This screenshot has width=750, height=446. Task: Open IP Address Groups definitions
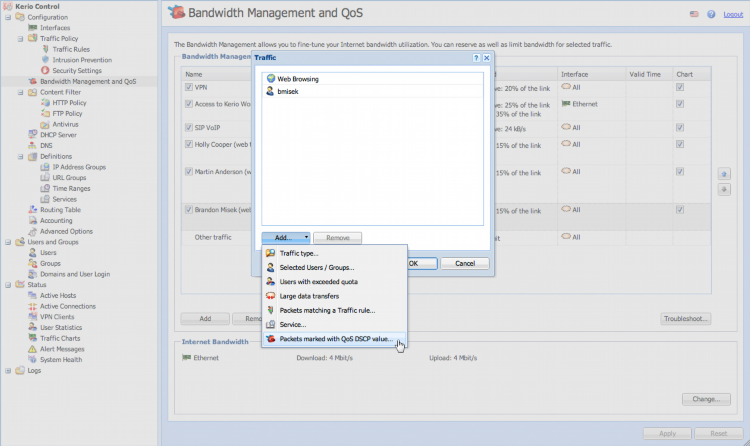point(79,167)
